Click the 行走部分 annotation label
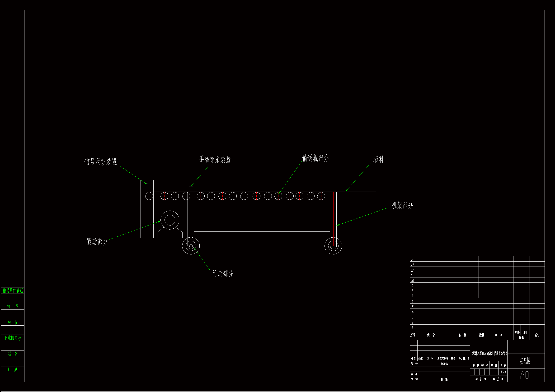 (223, 273)
